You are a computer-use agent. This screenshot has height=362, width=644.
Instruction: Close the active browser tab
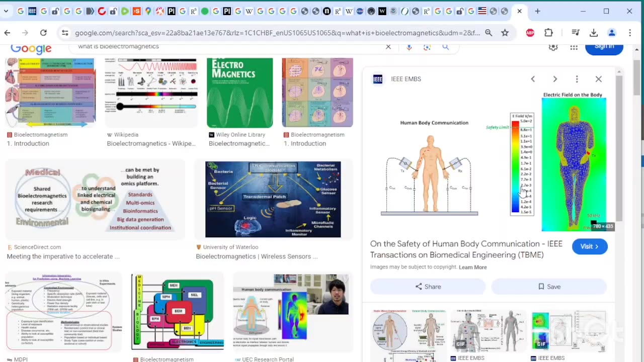(519, 11)
